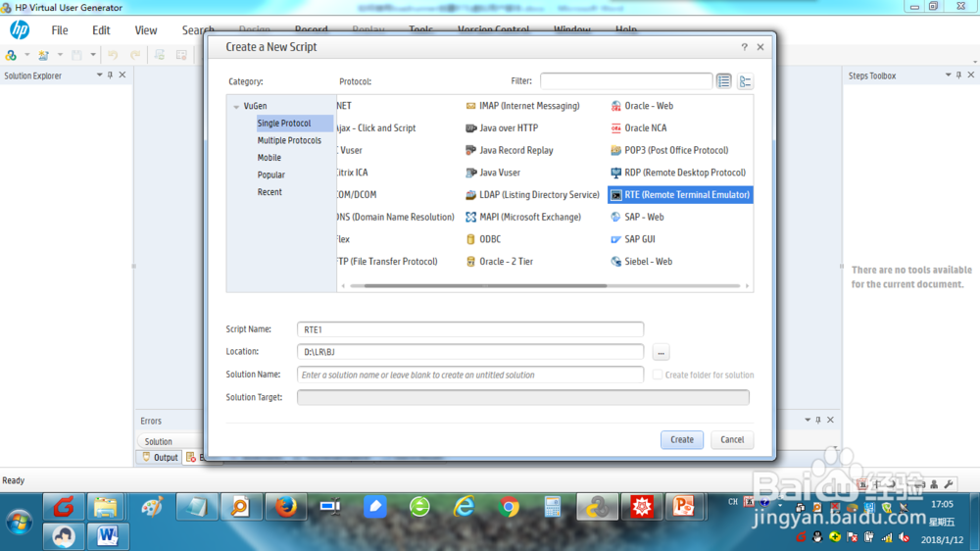This screenshot has height=551, width=980.
Task: Open New Script toolbar dropdown arrow
Action: point(26,55)
